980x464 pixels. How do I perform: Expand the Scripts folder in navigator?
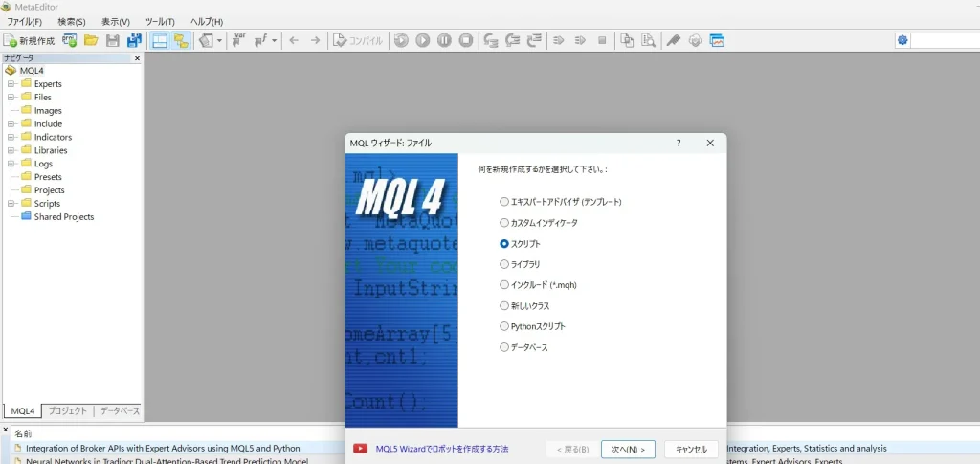(x=11, y=204)
